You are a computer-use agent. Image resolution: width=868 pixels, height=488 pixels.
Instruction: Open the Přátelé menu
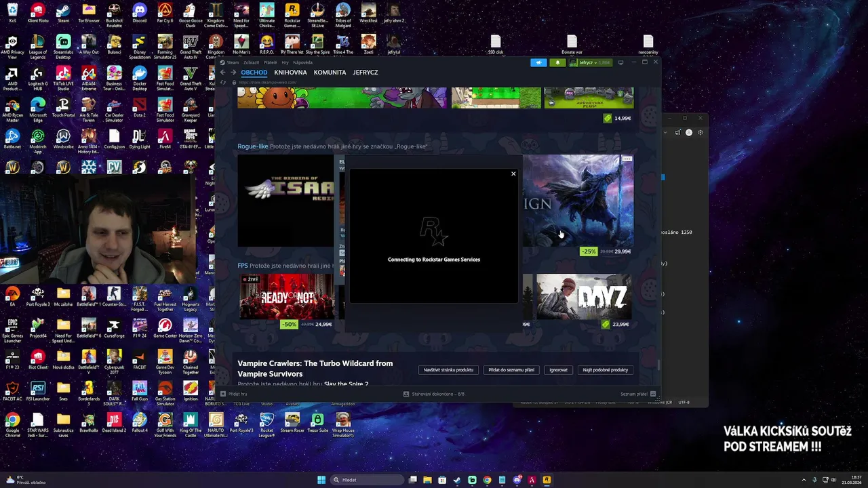coord(270,62)
